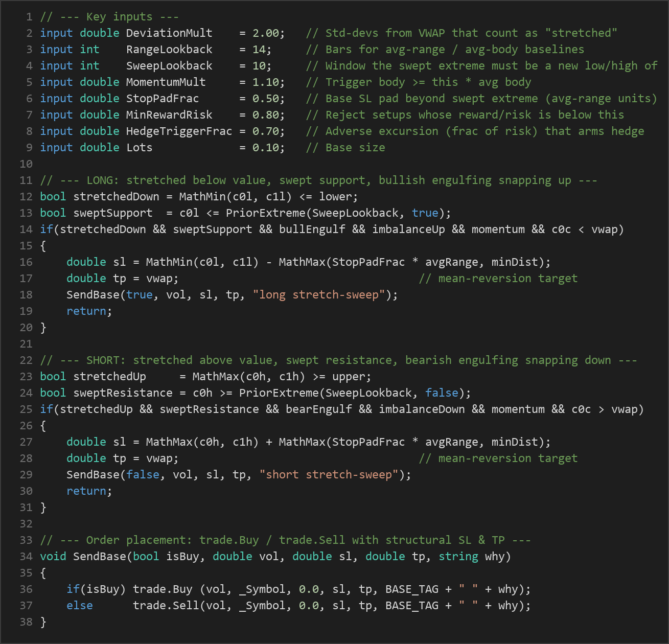This screenshot has width=669, height=644.
Task: Click the return keyword on line 19
Action: coord(86,311)
